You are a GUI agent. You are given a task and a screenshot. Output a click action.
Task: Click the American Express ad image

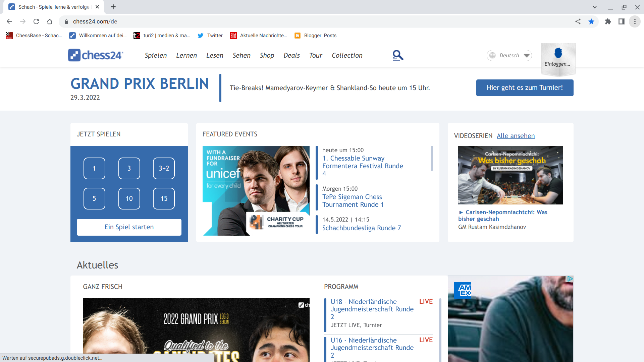tap(511, 319)
